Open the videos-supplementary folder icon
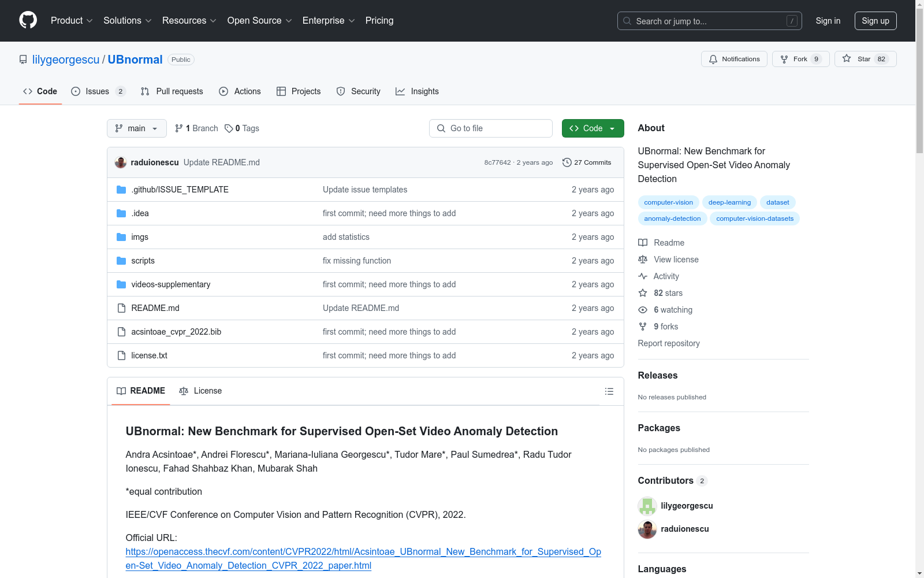 click(121, 284)
